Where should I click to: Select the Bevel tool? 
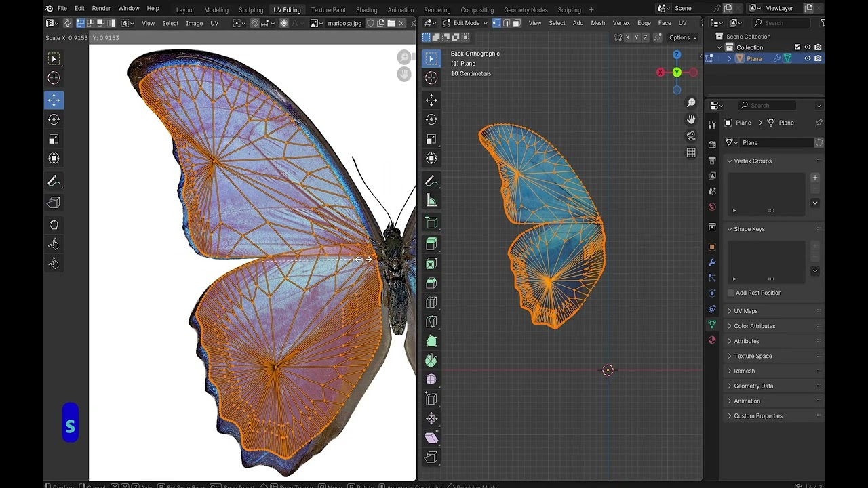(431, 283)
